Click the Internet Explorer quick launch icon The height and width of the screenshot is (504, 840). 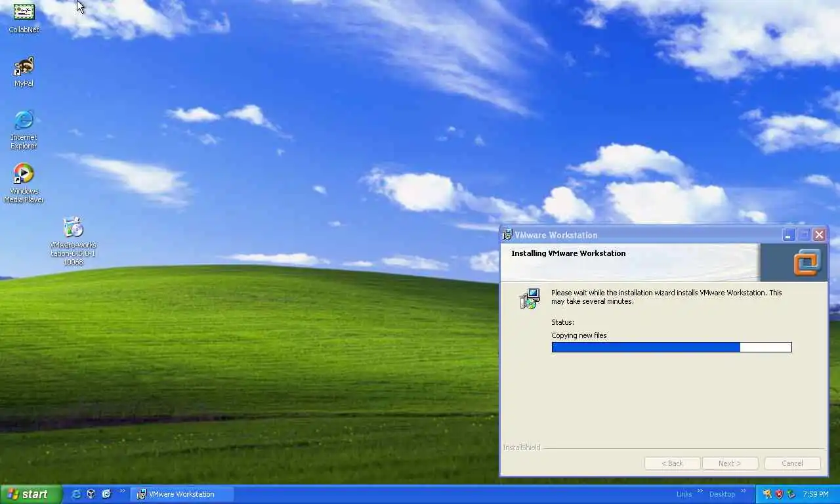click(76, 494)
